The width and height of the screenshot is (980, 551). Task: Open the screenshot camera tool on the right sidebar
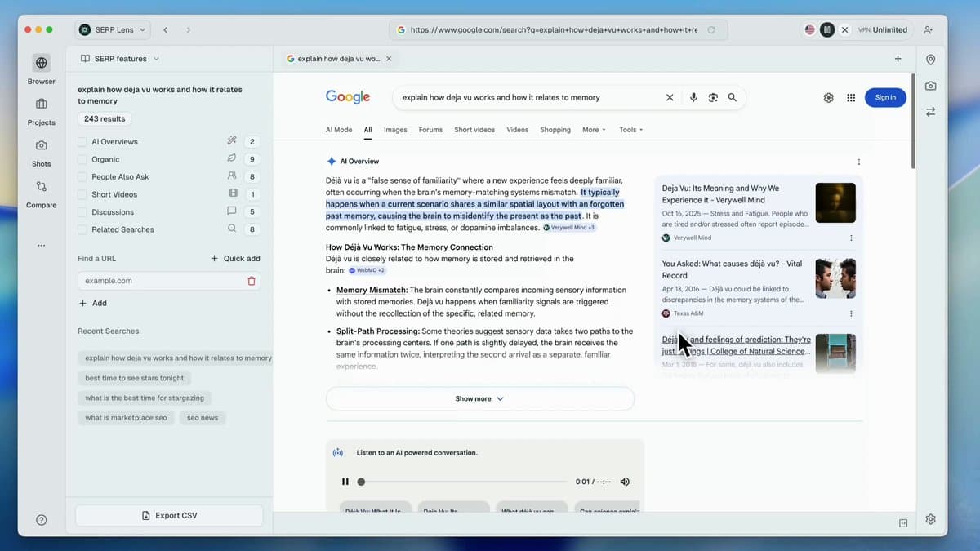(x=930, y=85)
